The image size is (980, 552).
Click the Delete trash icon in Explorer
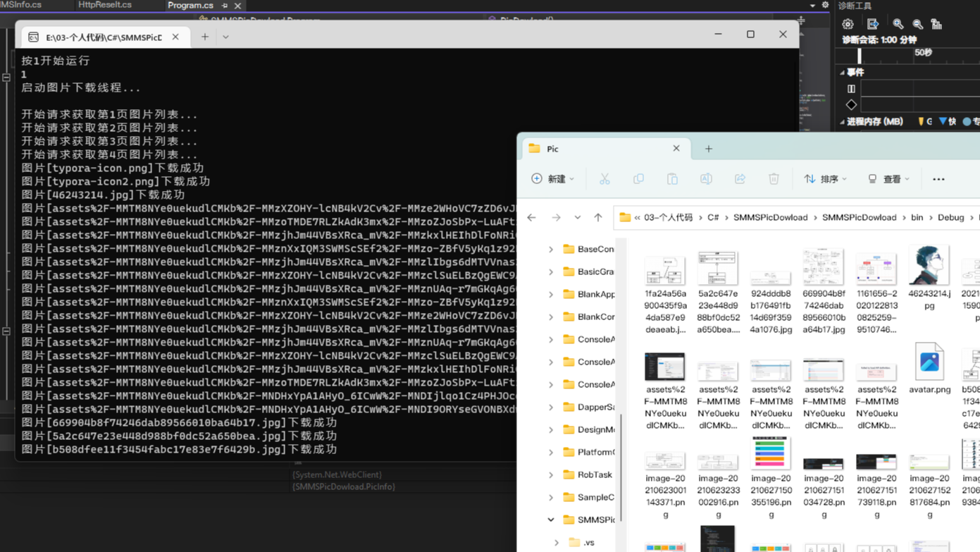click(774, 179)
